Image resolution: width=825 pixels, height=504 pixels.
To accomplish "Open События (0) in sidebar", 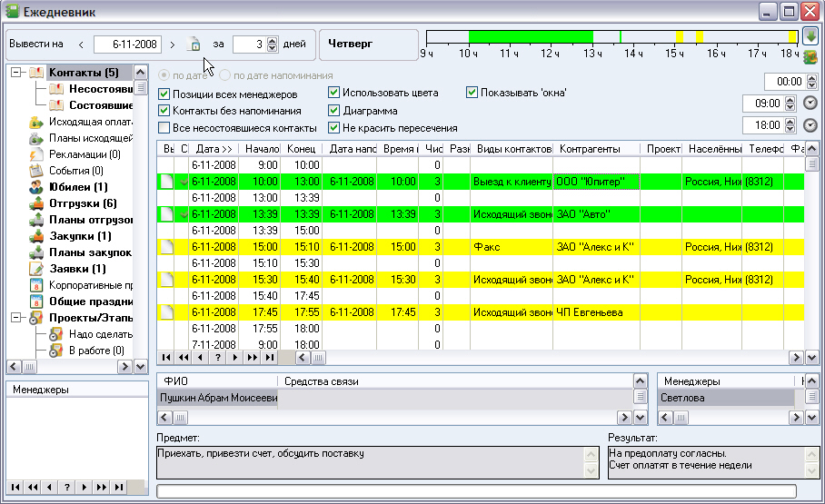I will pyautogui.click(x=75, y=171).
